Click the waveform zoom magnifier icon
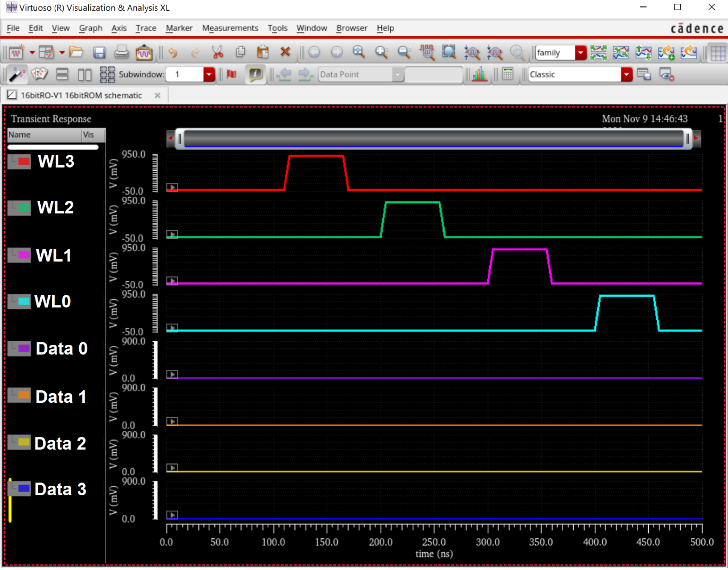728x570 pixels. point(427,52)
